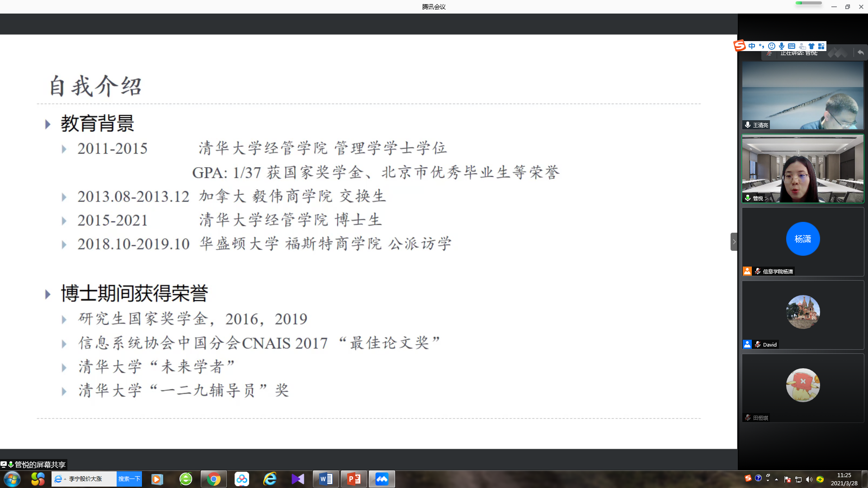The height and width of the screenshot is (488, 868).
Task: Click Sogou voice input microphone
Action: (x=782, y=46)
